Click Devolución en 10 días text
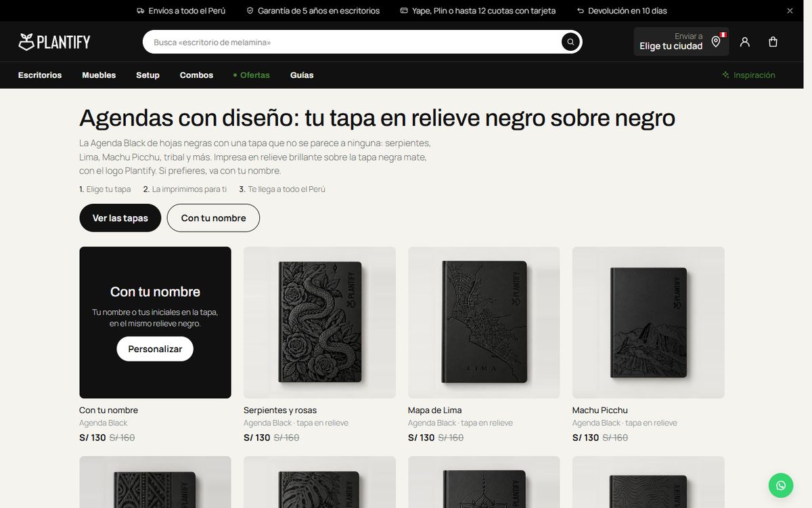Screen dimensions: 812x508 [627, 11]
